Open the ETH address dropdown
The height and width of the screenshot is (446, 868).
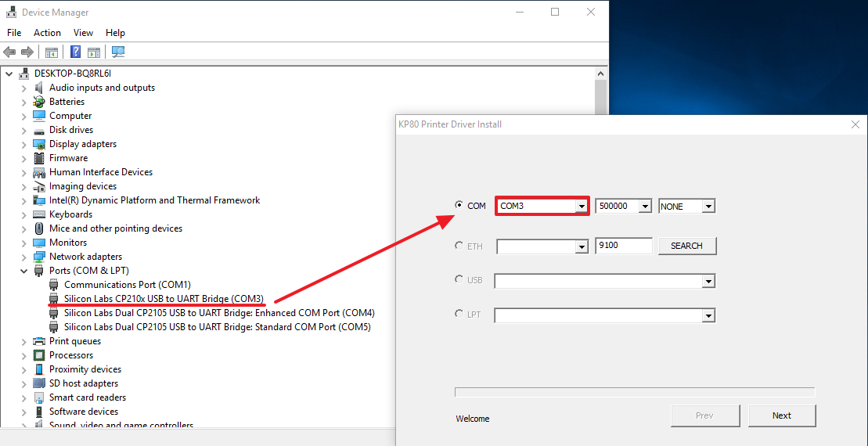(581, 246)
